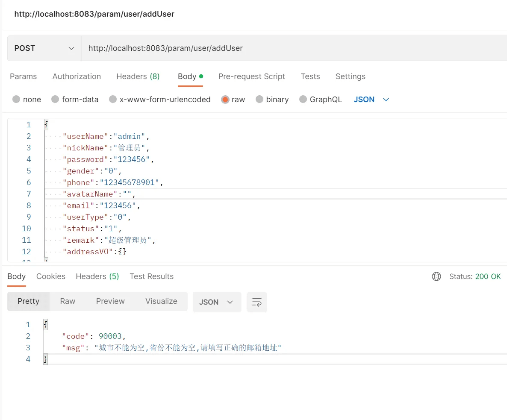
Task: Switch to the Params tab
Action: point(23,76)
